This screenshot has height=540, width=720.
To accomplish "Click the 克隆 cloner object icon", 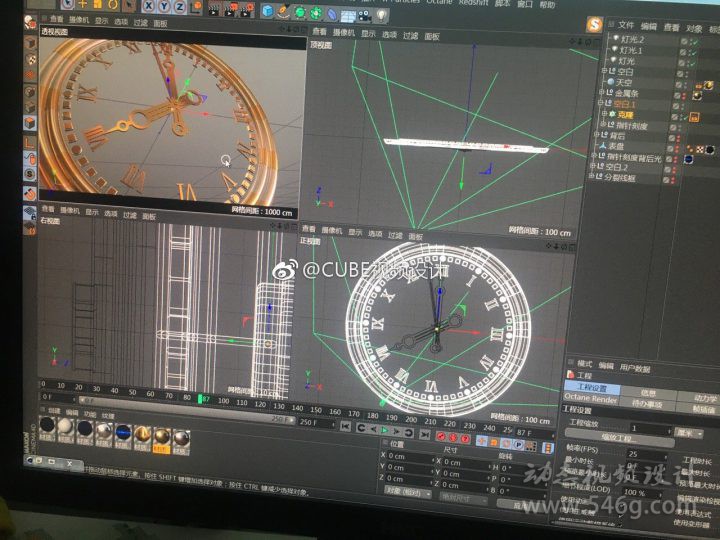I will pyautogui.click(x=613, y=114).
